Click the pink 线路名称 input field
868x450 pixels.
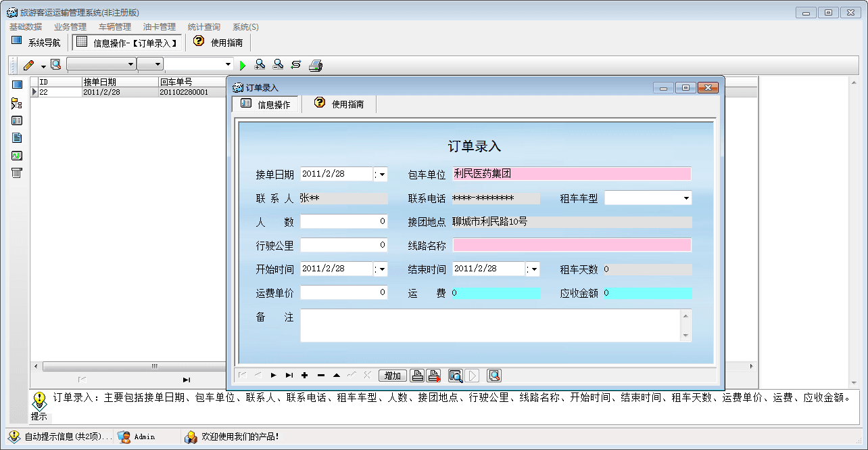point(572,245)
